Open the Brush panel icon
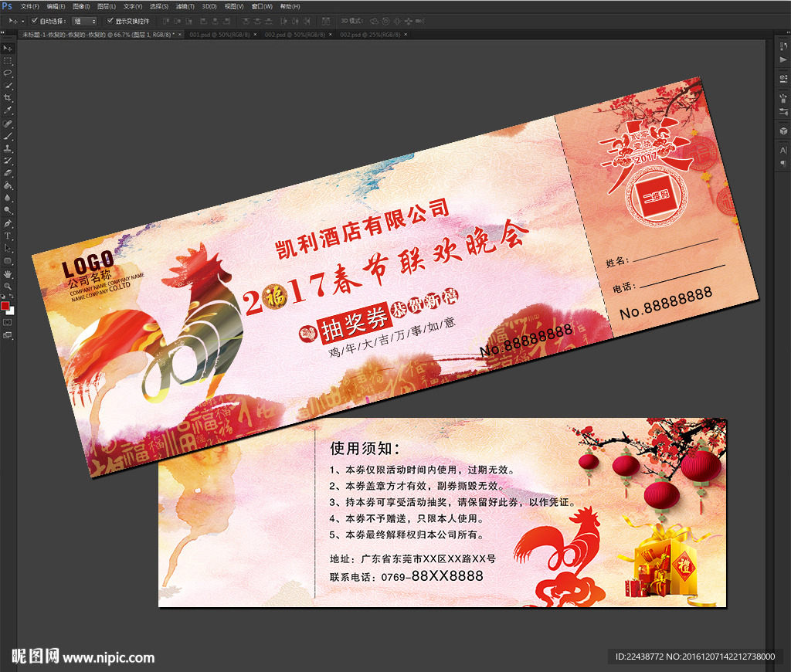The image size is (791, 672). coord(783,98)
